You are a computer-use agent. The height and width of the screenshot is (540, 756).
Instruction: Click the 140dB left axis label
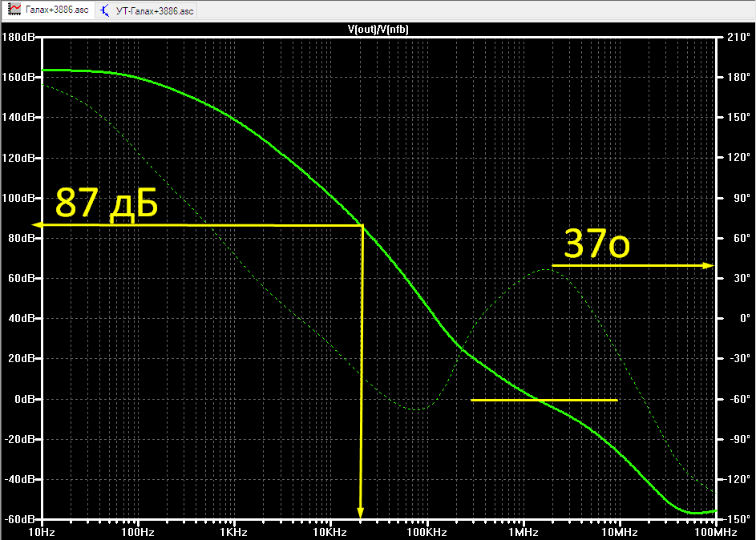pos(18,117)
